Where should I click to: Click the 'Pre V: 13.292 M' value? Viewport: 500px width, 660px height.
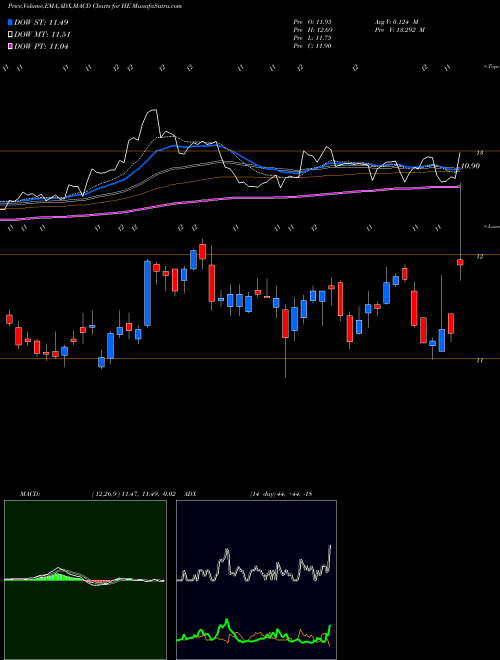[x=399, y=30]
